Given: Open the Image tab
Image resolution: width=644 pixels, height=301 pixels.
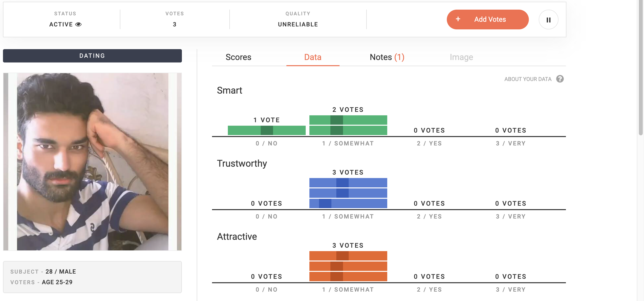Looking at the screenshot, I should click(461, 57).
